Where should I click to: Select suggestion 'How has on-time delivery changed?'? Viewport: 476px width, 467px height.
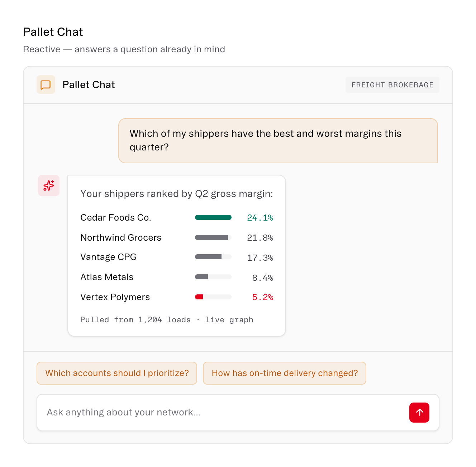click(x=285, y=373)
